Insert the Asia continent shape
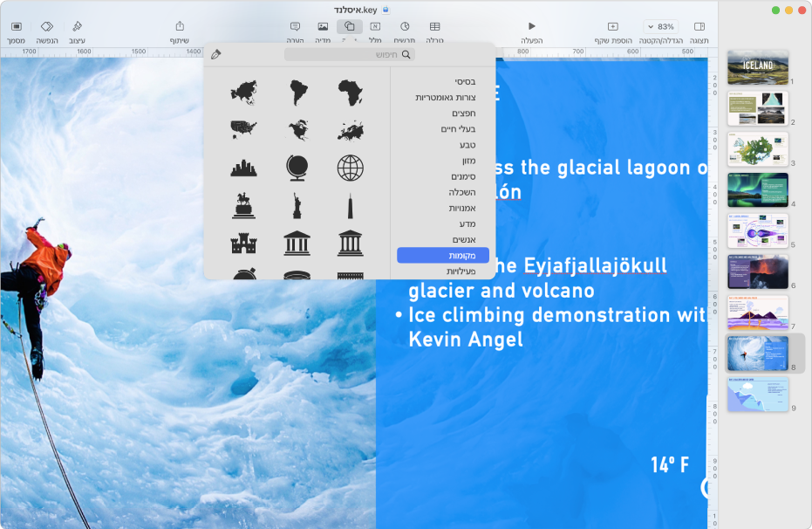Viewport: 812px width, 529px height. [243, 93]
